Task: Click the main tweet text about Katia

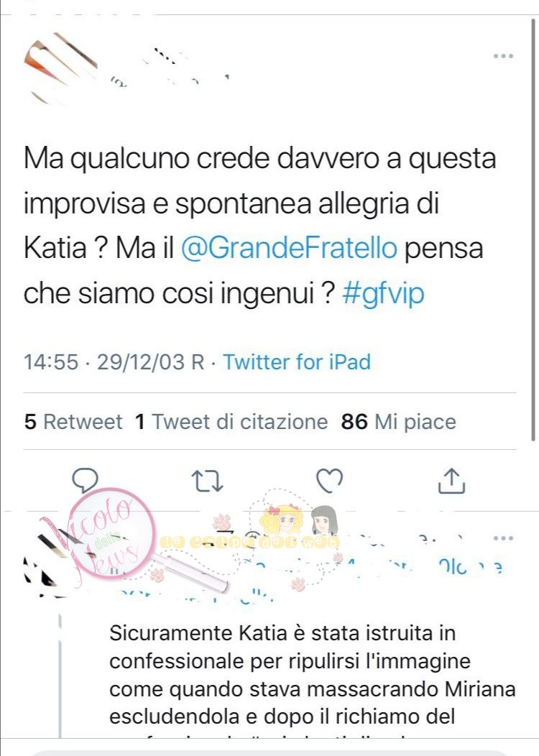Action: pyautogui.click(x=260, y=226)
